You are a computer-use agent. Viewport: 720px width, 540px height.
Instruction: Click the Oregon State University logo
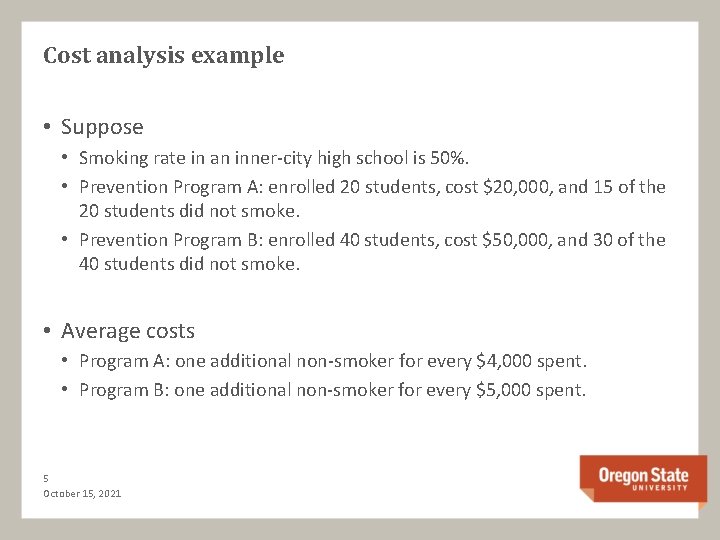point(643,478)
